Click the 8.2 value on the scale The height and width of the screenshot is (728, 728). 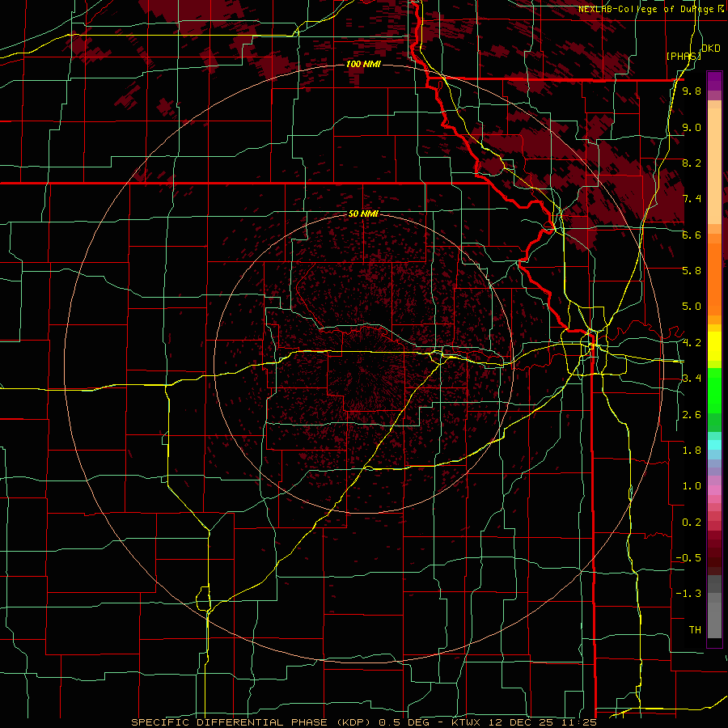pos(692,163)
